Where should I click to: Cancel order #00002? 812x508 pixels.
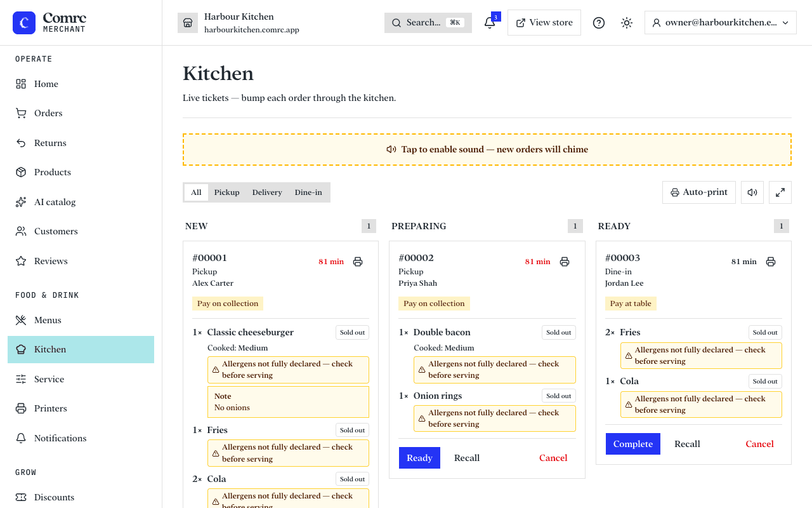[x=553, y=458]
